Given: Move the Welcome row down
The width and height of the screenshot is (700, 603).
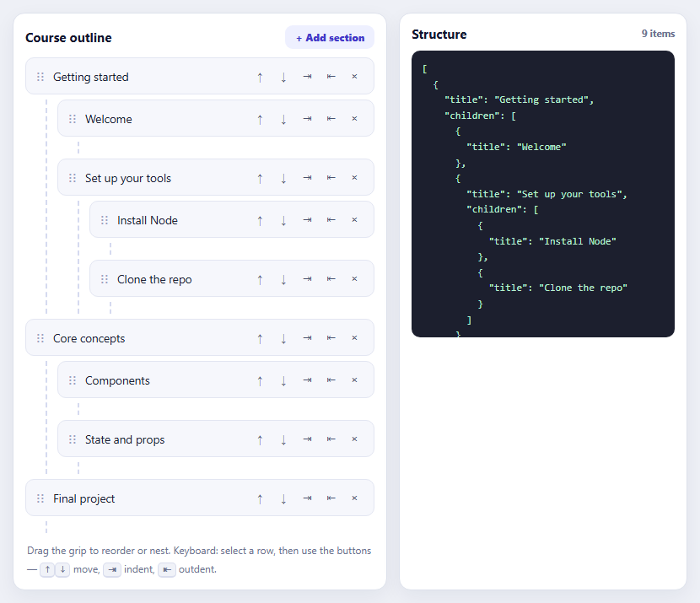Looking at the screenshot, I should (x=283, y=119).
